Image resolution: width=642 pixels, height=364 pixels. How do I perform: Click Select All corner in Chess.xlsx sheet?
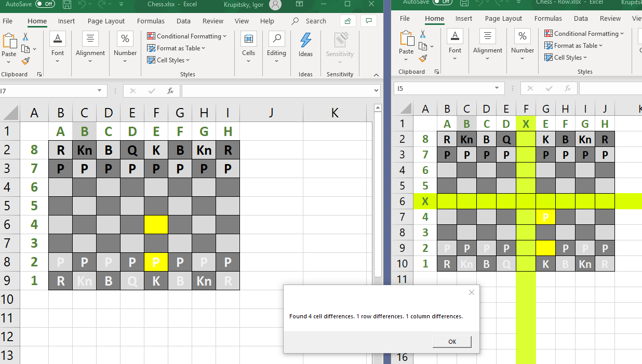coord(10,113)
